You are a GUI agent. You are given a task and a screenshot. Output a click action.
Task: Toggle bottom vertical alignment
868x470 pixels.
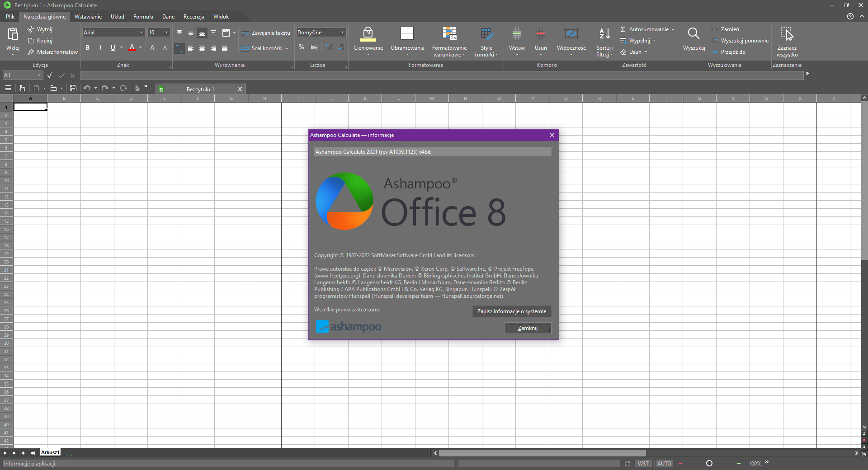click(202, 33)
